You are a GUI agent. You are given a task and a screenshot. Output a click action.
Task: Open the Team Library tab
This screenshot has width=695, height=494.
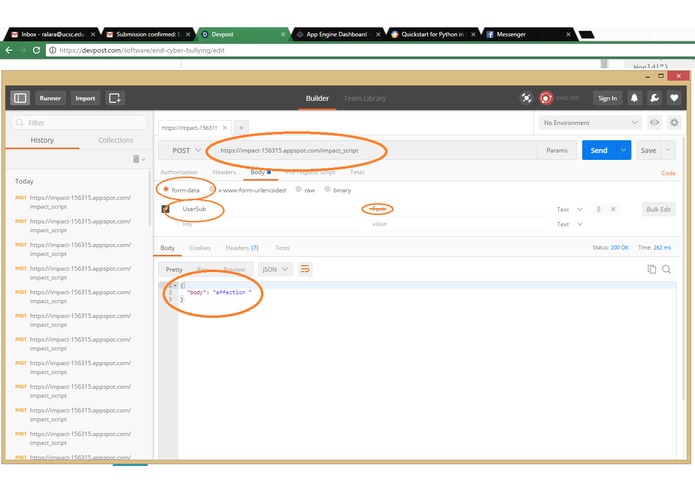365,98
